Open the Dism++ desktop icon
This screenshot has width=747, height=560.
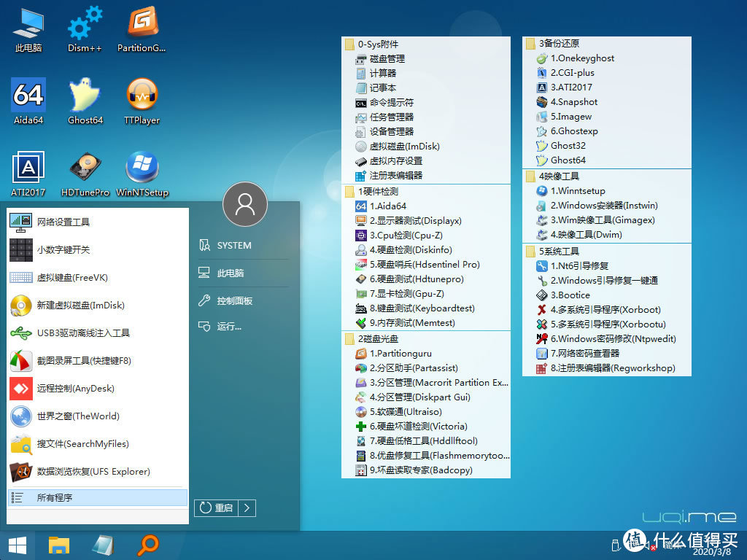point(85,28)
